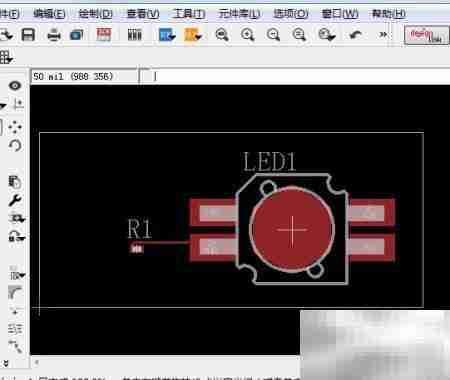This screenshot has width=450, height=380.
Task: Select the lower-left LED pad connected to R1
Action: tap(213, 247)
